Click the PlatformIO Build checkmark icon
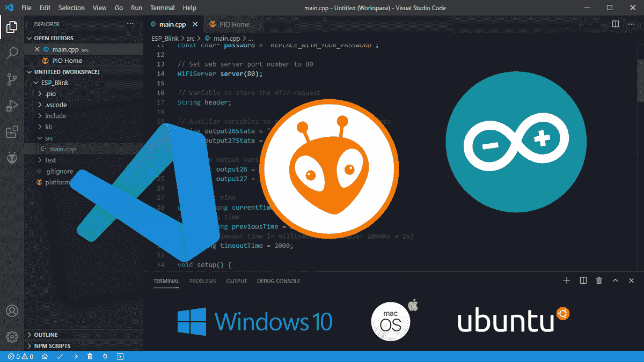 60,357
